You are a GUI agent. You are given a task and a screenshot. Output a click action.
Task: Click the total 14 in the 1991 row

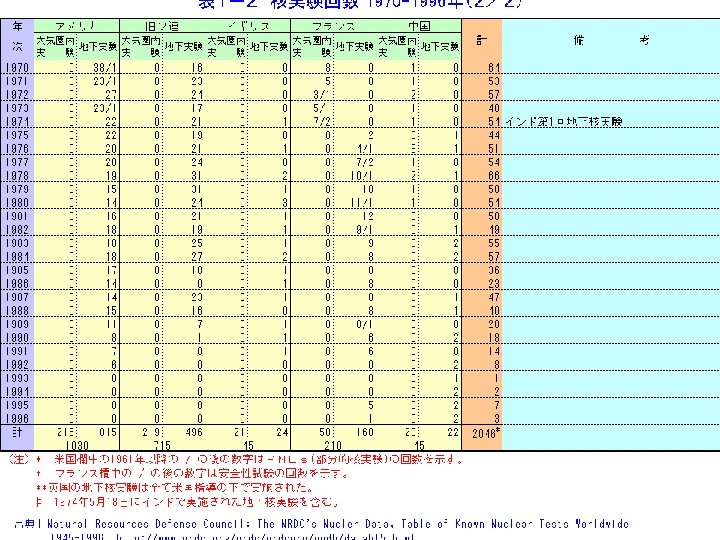(x=494, y=351)
